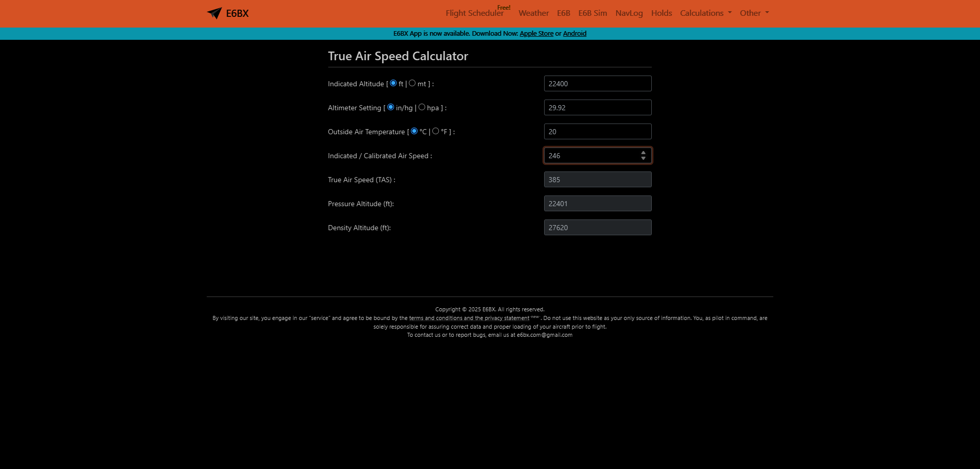Image resolution: width=980 pixels, height=469 pixels.
Task: Follow the Android download link
Action: (x=575, y=34)
